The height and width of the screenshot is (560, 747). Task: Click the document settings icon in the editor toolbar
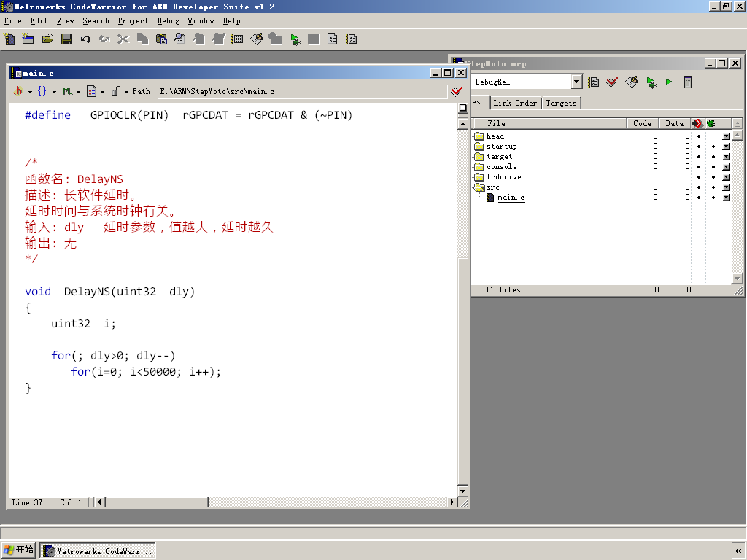click(x=91, y=91)
